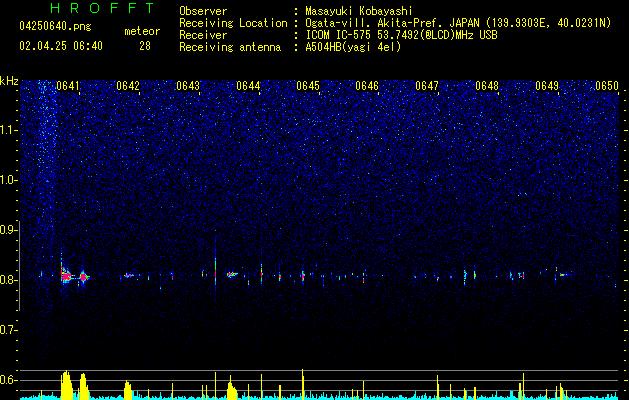Click the 0650 time marker
This screenshot has height=400, width=629.
[607, 86]
